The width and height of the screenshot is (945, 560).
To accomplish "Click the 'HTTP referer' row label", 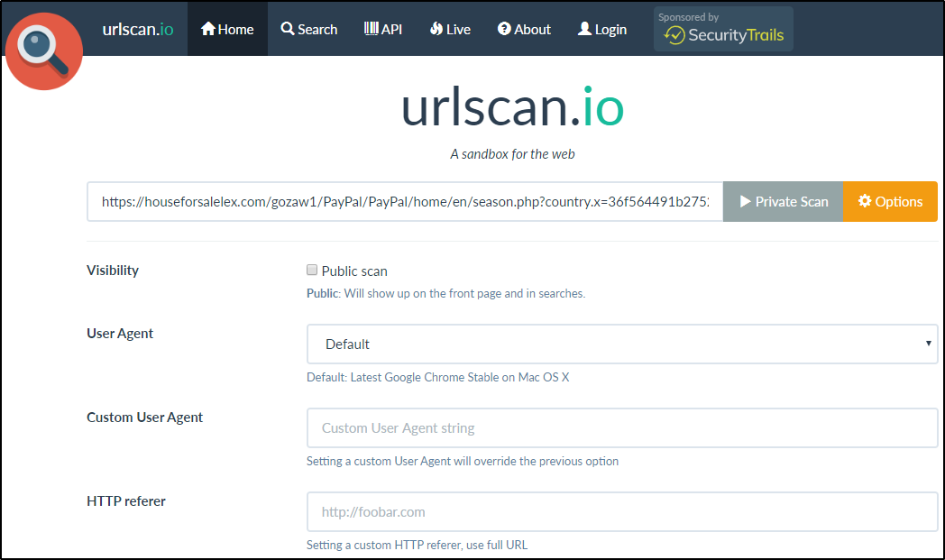I will coord(126,500).
